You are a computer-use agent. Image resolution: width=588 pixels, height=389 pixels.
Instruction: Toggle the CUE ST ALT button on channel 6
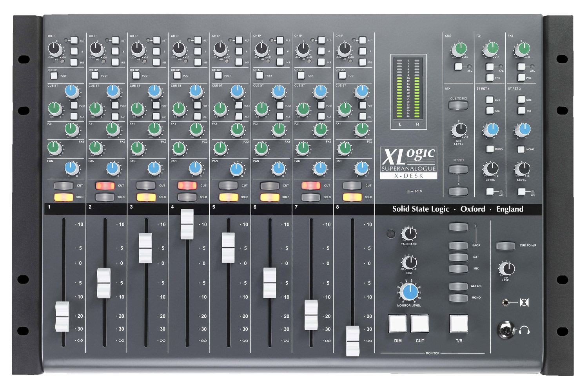click(x=280, y=116)
